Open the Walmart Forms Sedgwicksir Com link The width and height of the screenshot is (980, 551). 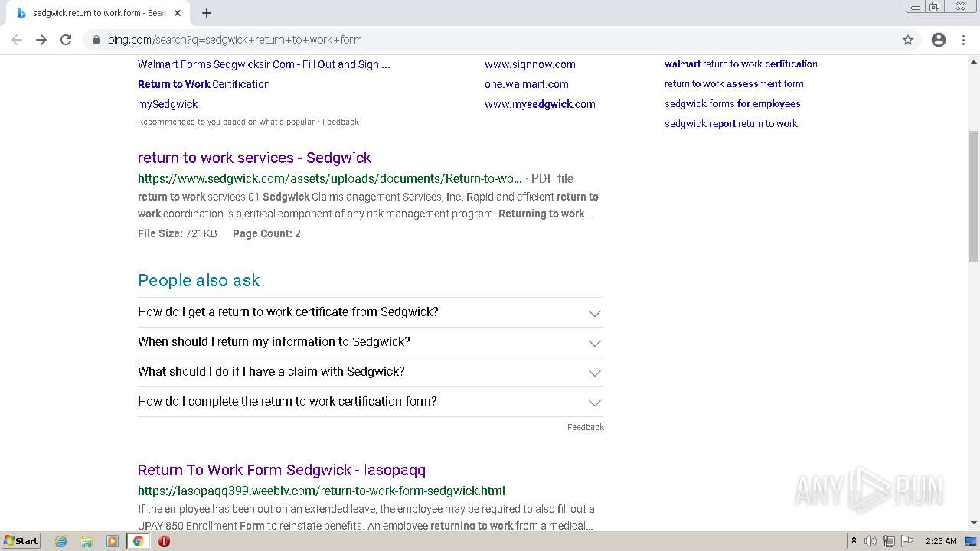point(264,64)
